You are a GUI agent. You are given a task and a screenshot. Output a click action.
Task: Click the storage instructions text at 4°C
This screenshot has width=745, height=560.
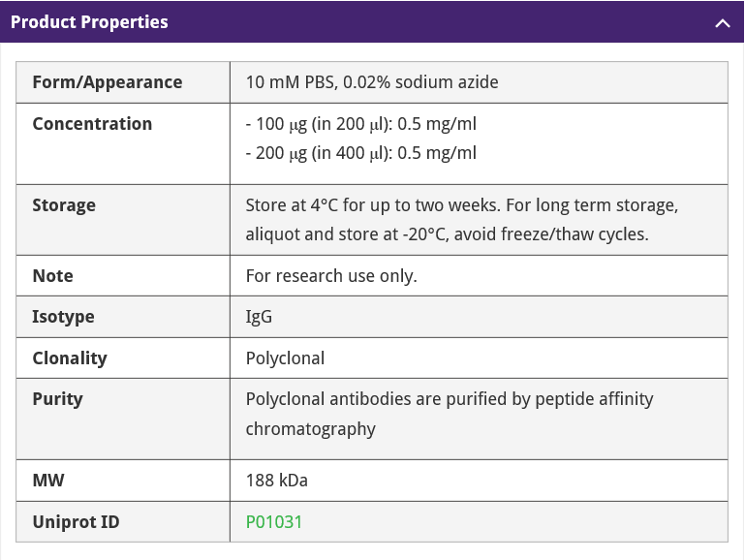point(461,205)
